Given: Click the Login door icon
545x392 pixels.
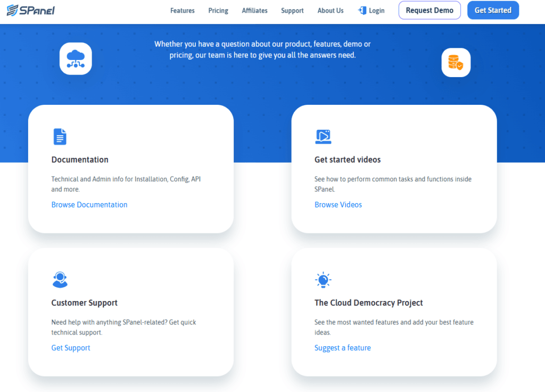Looking at the screenshot, I should [362, 11].
